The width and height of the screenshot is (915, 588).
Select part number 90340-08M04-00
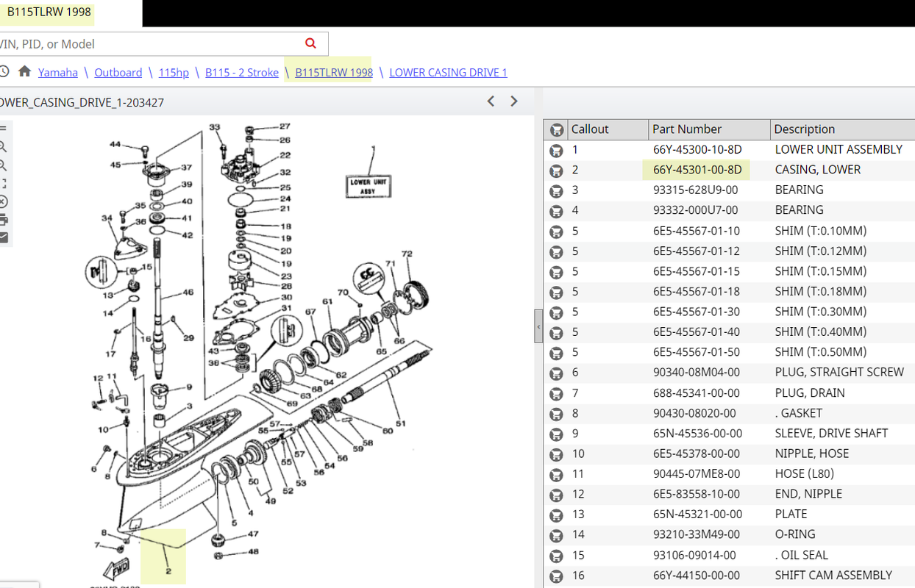point(697,373)
